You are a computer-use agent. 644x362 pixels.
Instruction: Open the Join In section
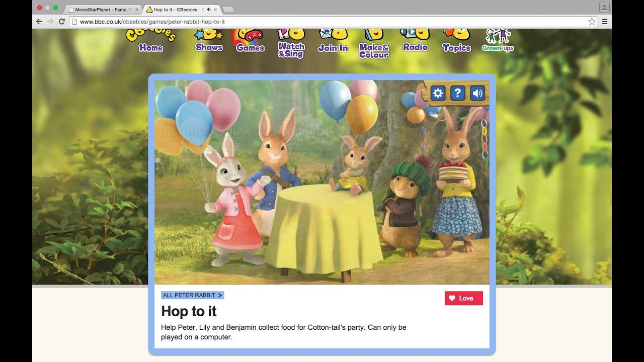(333, 41)
